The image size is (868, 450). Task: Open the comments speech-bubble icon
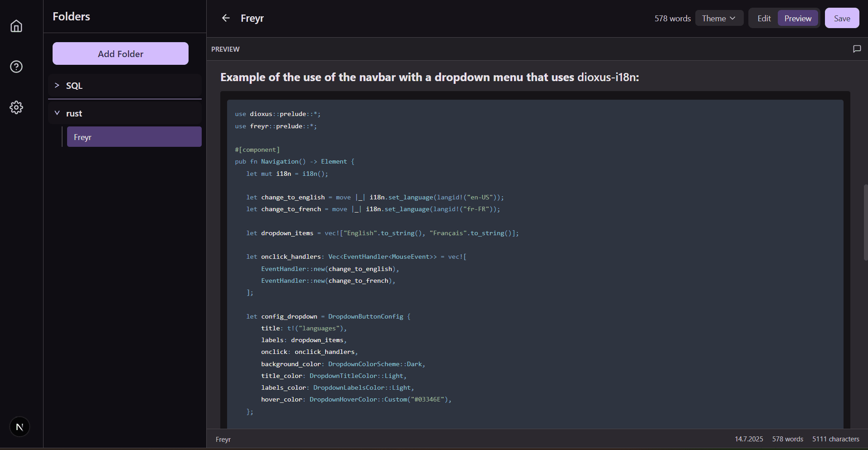click(857, 49)
